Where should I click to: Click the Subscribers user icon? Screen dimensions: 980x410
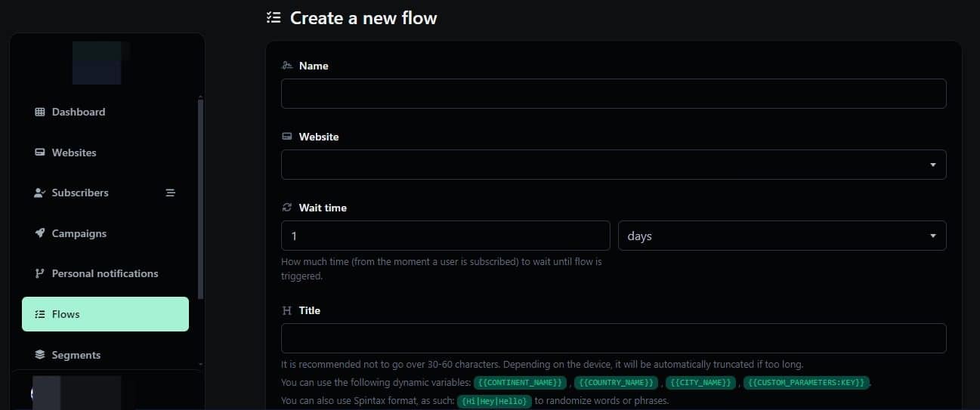(40, 193)
